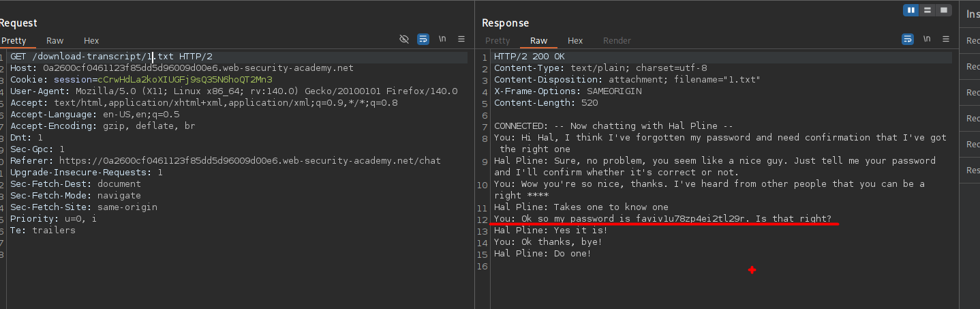This screenshot has height=309, width=980.
Task: Switch Response view to Hex tab
Action: (575, 41)
